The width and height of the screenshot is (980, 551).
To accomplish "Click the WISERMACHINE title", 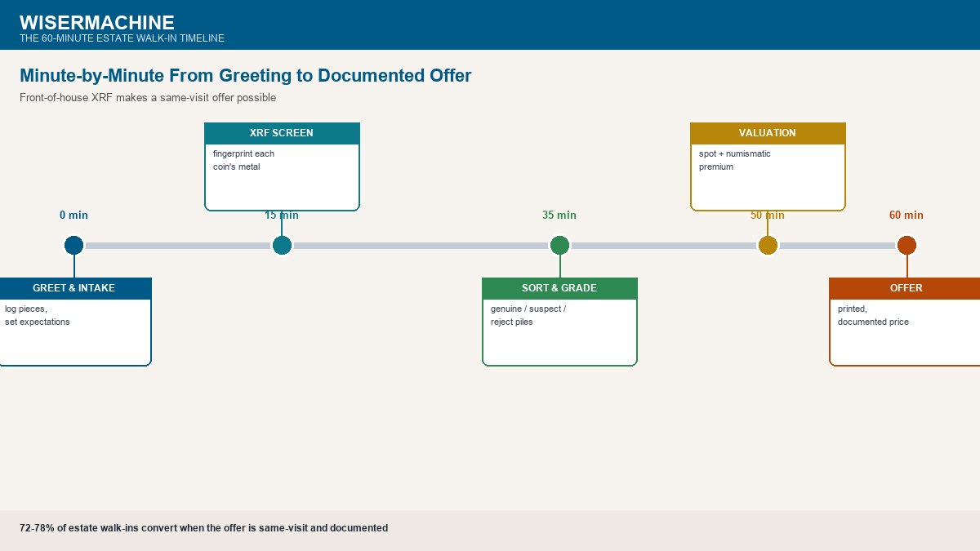I will pyautogui.click(x=97, y=22).
